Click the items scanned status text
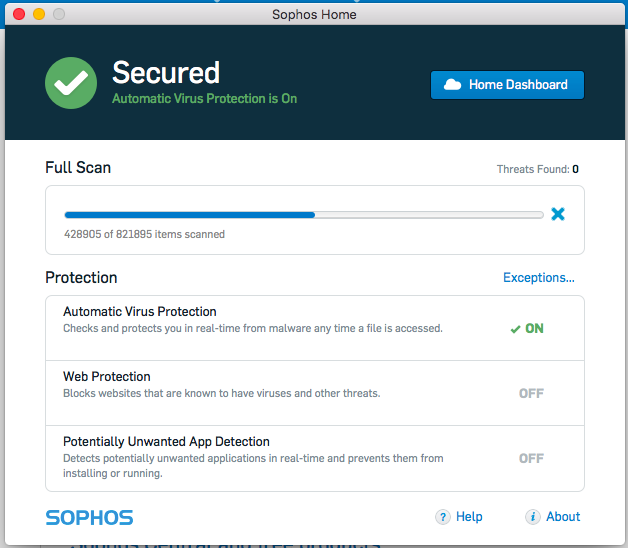The height and width of the screenshot is (548, 628). point(144,234)
